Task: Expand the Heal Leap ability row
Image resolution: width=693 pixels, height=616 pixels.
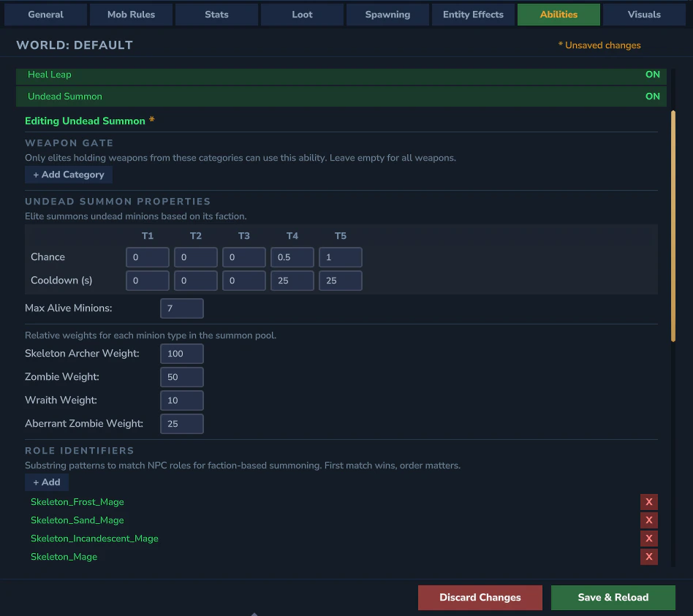Action: point(341,76)
